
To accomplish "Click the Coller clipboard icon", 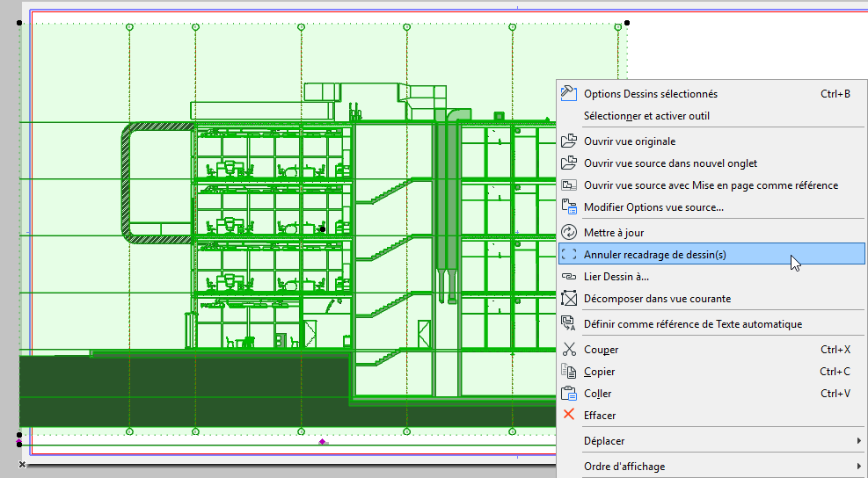I will [x=569, y=394].
